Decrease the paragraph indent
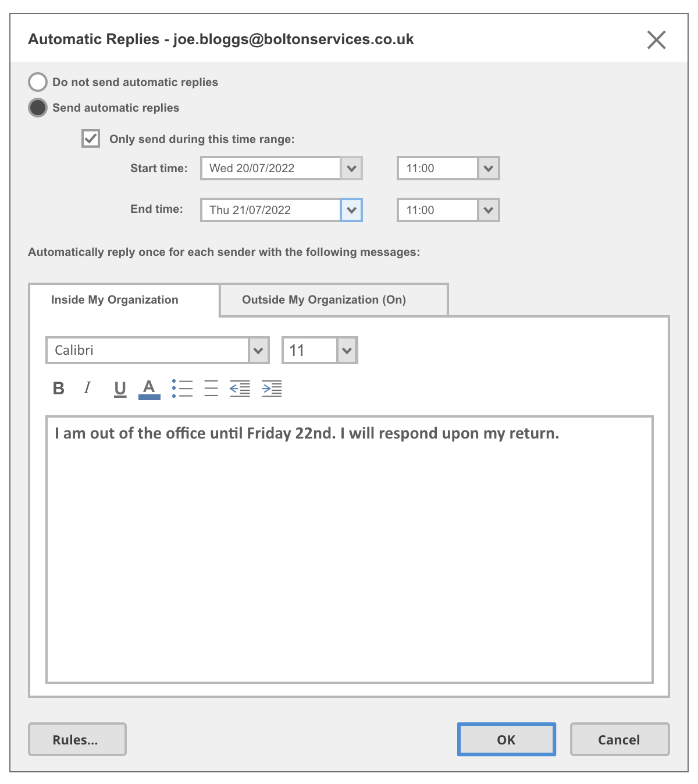The height and width of the screenshot is (784, 698). (x=240, y=388)
